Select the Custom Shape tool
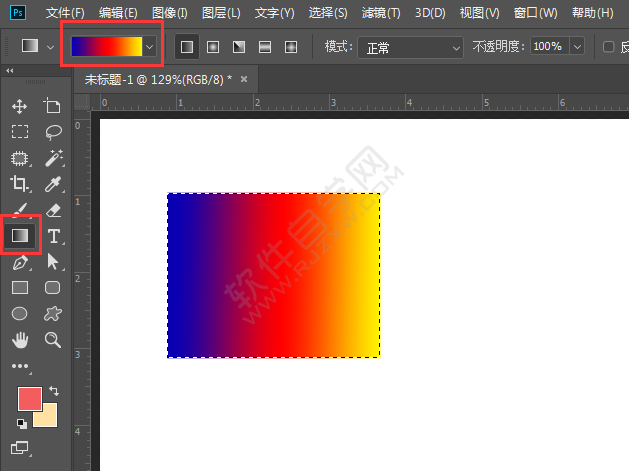This screenshot has height=471, width=629. pos(53,314)
